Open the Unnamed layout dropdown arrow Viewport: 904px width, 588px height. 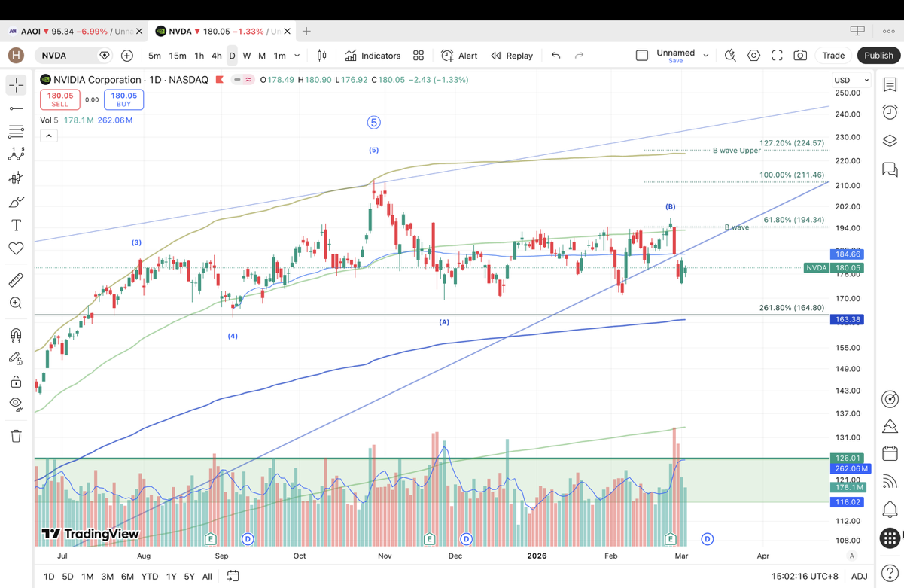(706, 56)
